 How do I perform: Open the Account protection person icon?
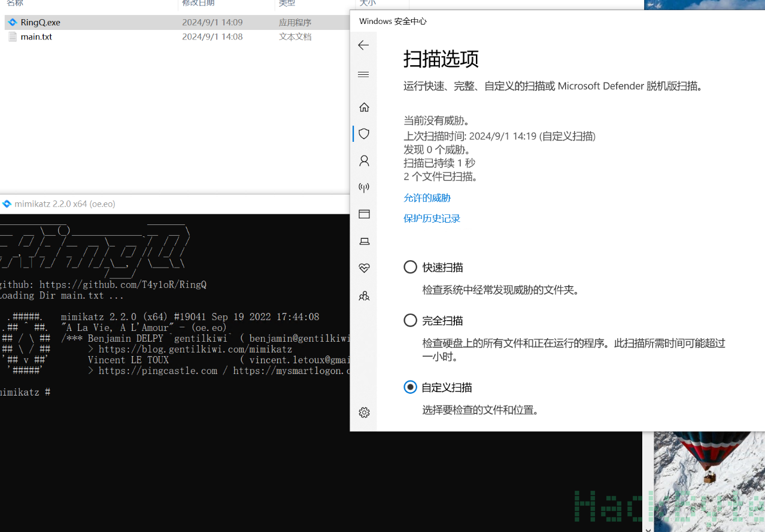click(x=364, y=160)
